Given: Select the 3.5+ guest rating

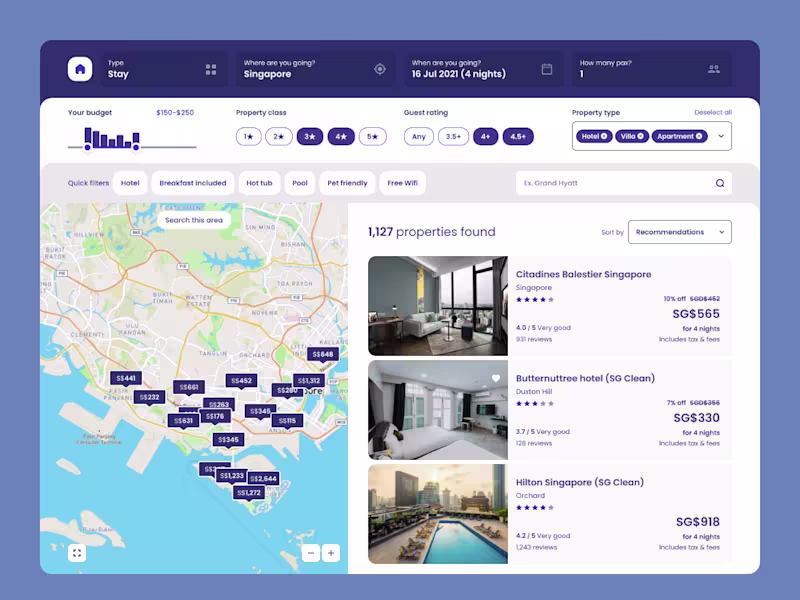Looking at the screenshot, I should 453,137.
